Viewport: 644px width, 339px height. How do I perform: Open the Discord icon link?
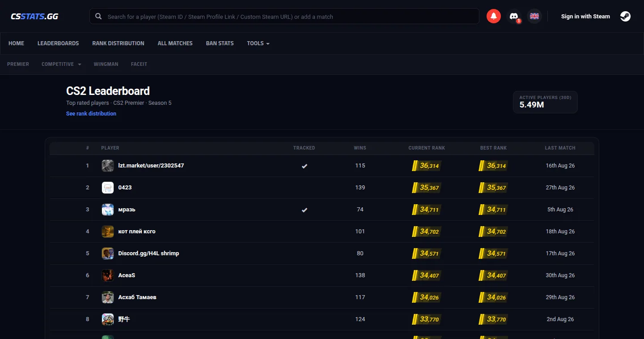click(x=514, y=16)
